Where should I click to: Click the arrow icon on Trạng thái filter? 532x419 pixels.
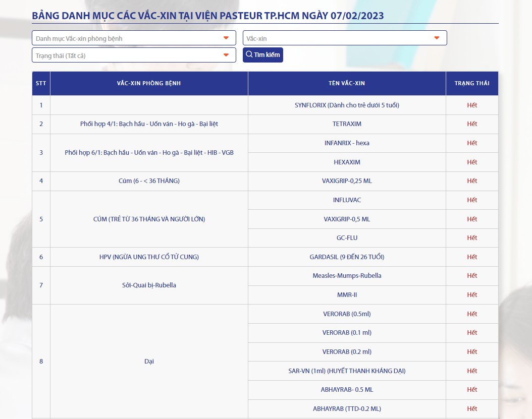coord(226,54)
